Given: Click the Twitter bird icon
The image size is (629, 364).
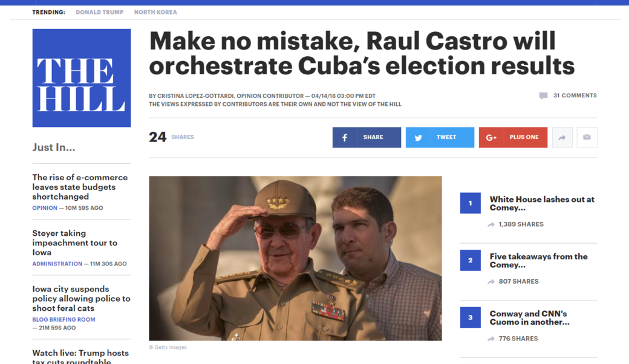Looking at the screenshot, I should click(x=418, y=137).
